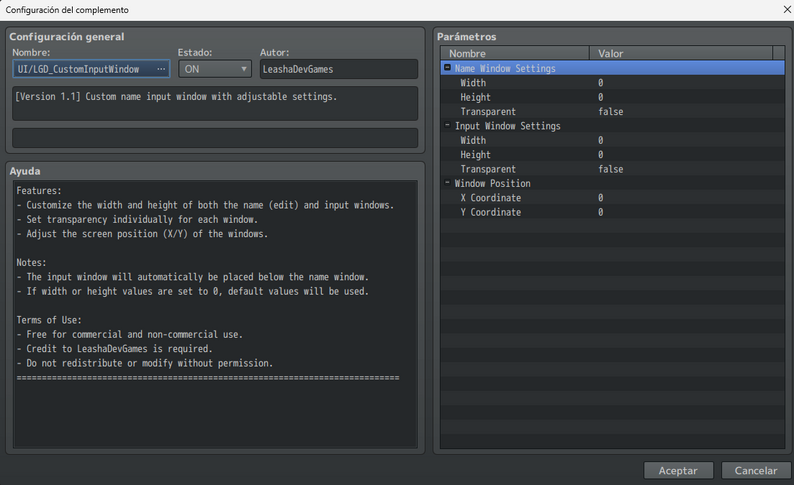
Task: Select Transparent under Name Window Settings
Action: tap(488, 111)
